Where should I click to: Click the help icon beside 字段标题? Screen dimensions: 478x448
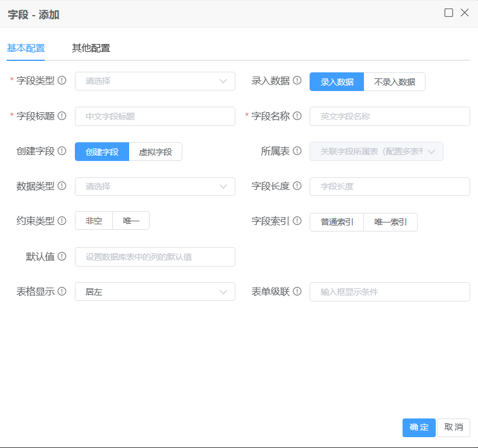[x=62, y=116]
